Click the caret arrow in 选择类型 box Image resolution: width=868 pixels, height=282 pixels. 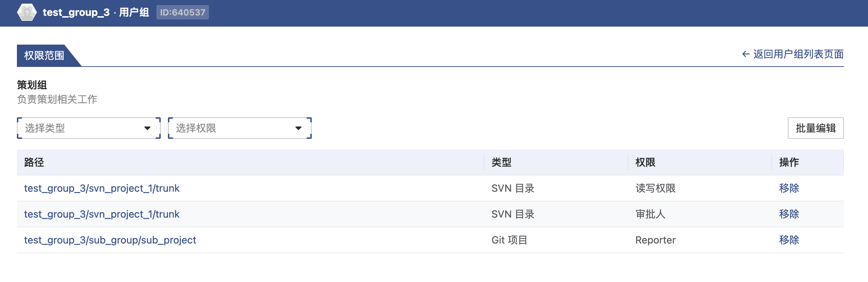tap(147, 128)
